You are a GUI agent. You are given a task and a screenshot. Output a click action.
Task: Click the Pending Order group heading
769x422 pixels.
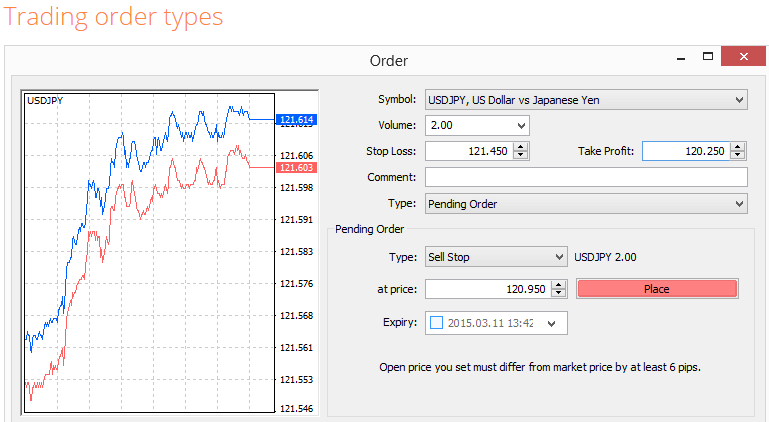click(370, 229)
